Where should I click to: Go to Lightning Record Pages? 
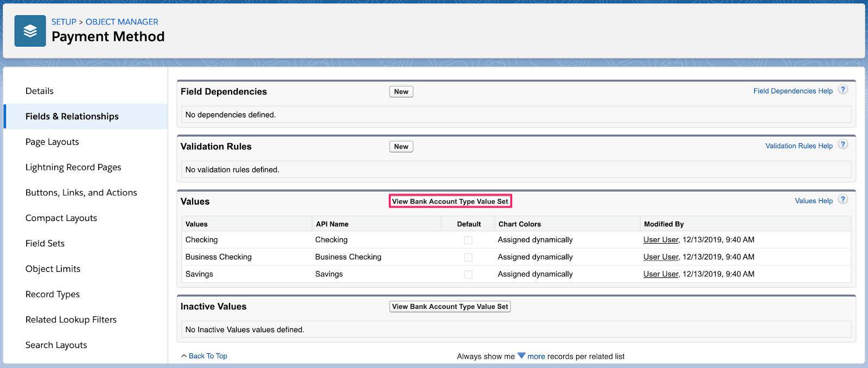73,168
